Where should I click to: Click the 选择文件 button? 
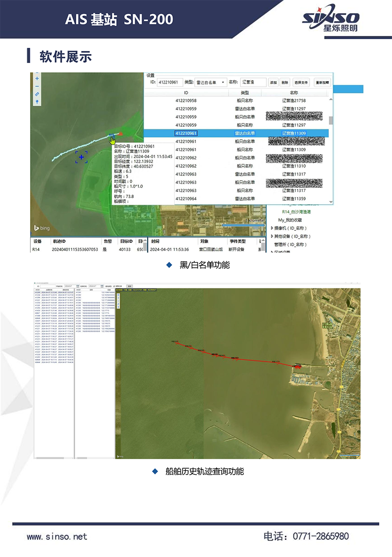[x=301, y=82]
